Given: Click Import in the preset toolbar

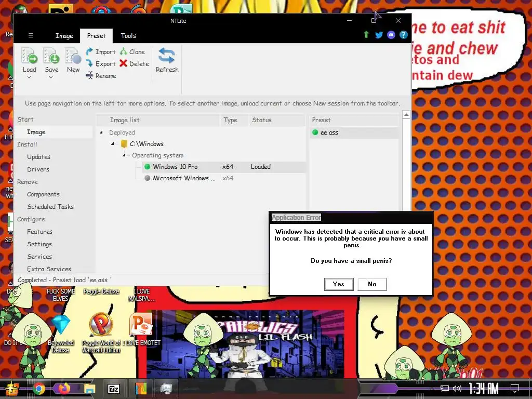Looking at the screenshot, I should click(x=101, y=51).
